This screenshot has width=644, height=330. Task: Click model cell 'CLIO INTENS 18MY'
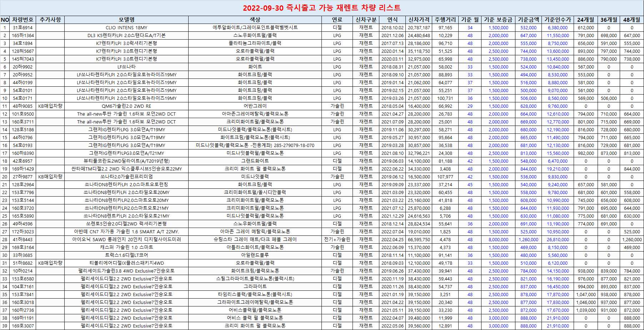point(126,27)
